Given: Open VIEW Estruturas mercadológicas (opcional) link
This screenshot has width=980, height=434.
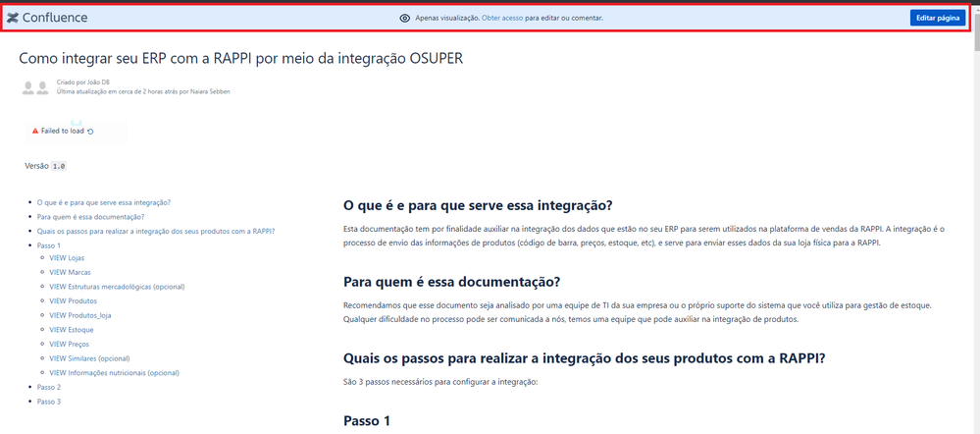Looking at the screenshot, I should coord(117,287).
